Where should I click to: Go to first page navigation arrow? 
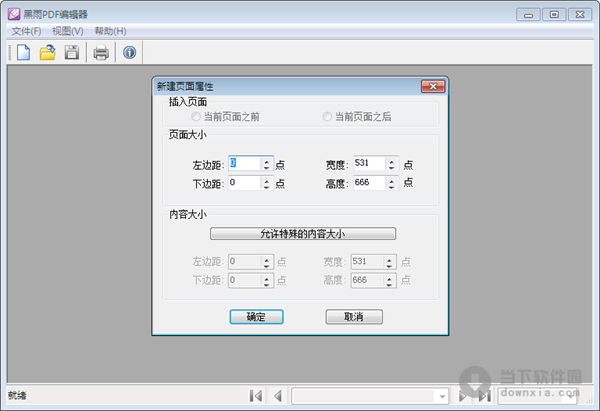coord(256,396)
